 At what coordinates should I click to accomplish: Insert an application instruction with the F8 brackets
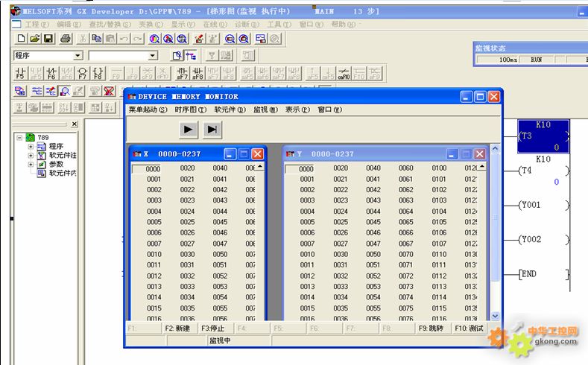pos(98,74)
